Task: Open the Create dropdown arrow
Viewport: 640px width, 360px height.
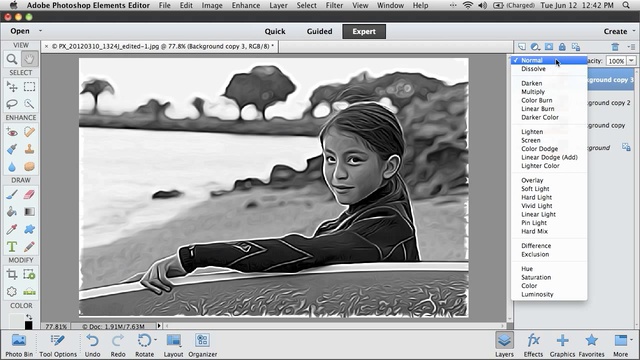Action: coord(633,31)
